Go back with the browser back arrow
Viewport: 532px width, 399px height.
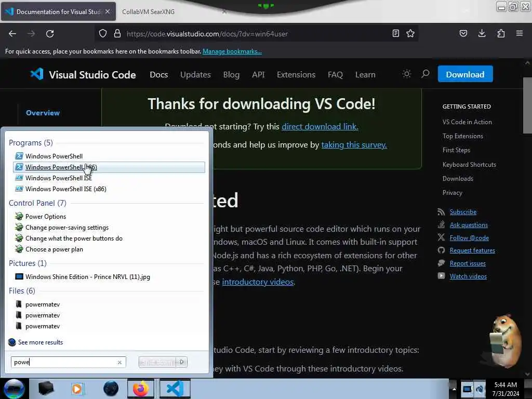coord(12,34)
